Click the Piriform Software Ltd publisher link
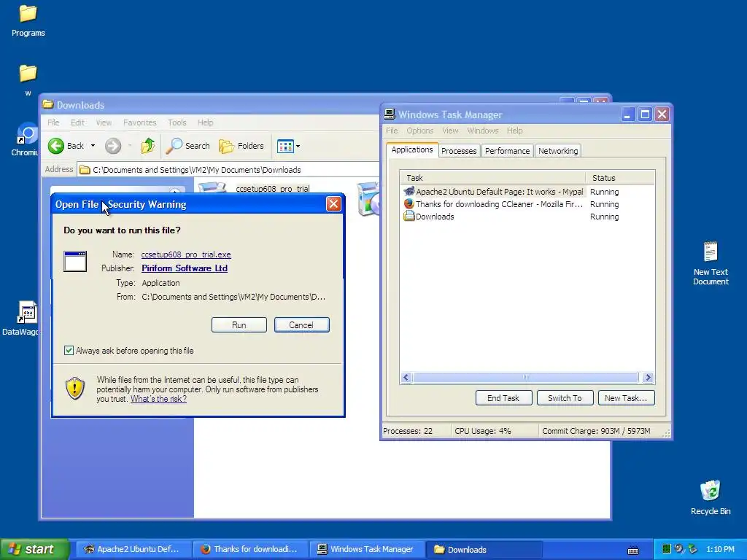 click(x=185, y=268)
